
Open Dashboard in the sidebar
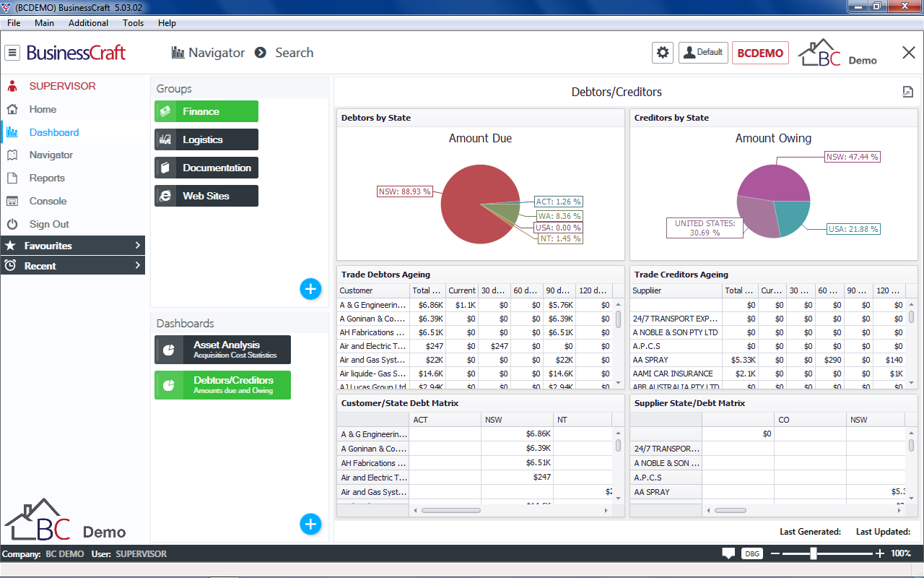click(x=54, y=132)
